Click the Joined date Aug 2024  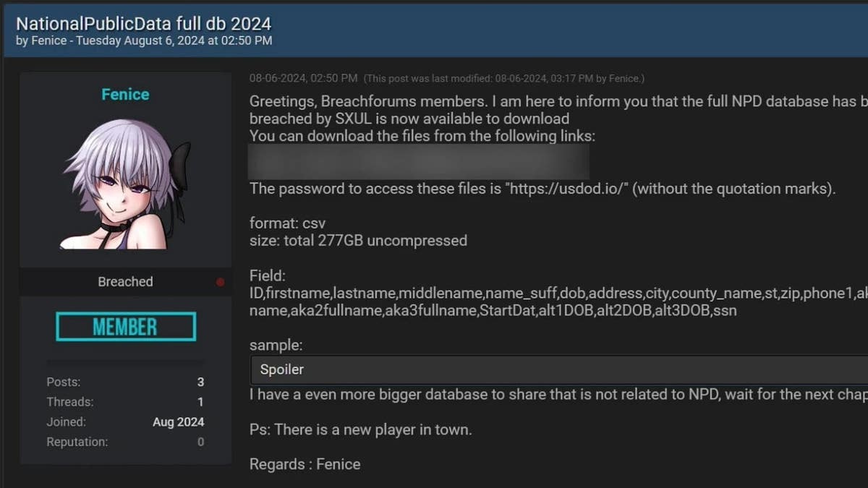[178, 421]
